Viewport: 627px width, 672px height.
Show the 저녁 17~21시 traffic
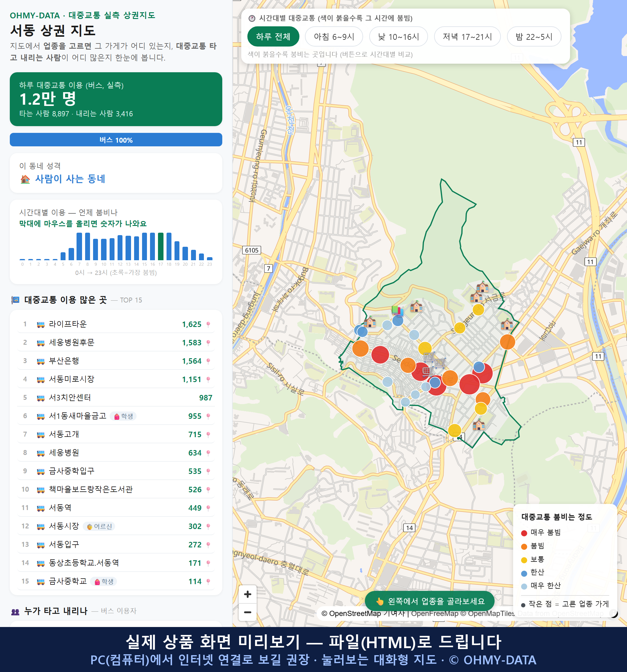click(x=467, y=36)
